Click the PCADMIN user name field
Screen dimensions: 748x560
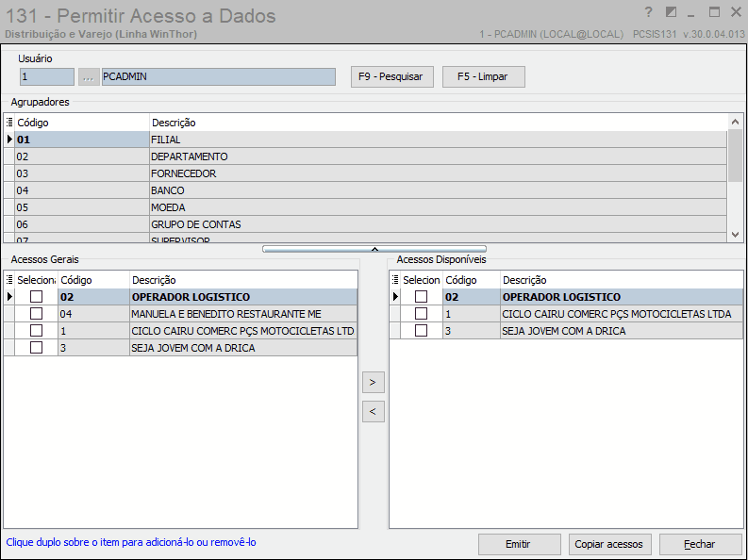tap(219, 76)
